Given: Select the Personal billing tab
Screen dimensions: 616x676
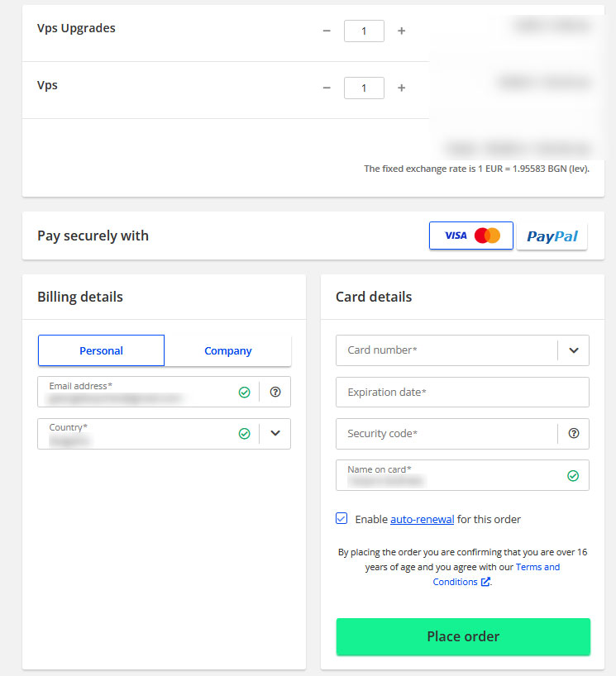Looking at the screenshot, I should (101, 350).
